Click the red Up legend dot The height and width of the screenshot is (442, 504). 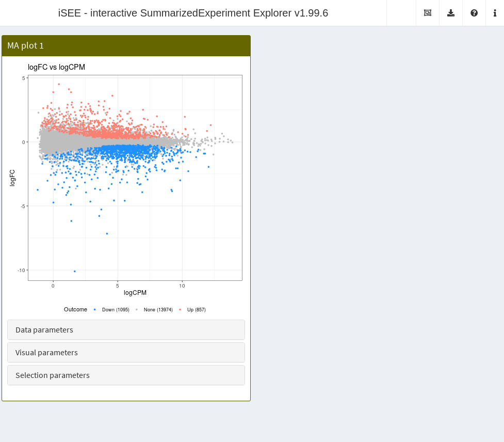tap(180, 310)
